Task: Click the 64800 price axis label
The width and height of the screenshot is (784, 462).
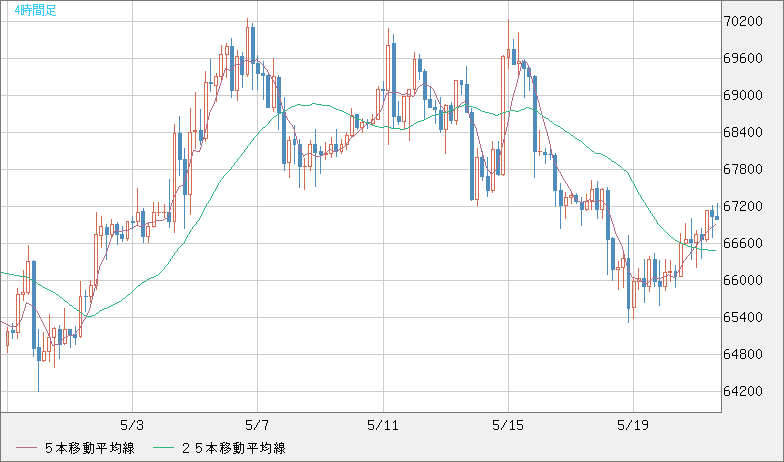Action: pos(743,354)
